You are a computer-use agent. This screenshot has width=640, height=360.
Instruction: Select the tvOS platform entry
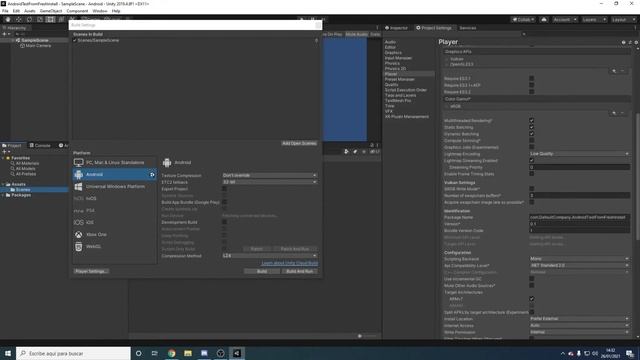click(x=114, y=198)
